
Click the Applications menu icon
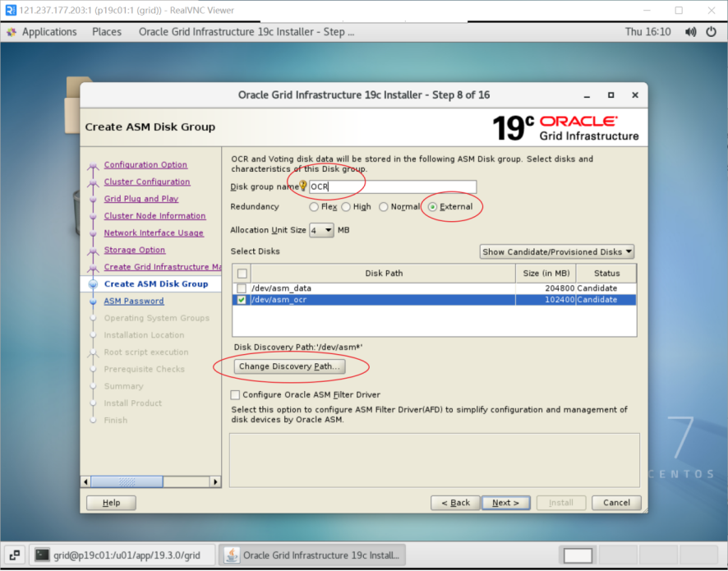(x=12, y=32)
